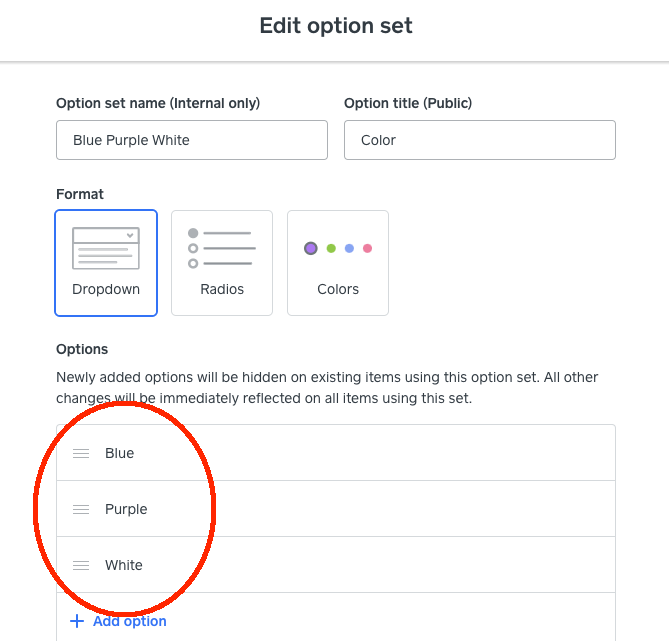The image size is (669, 641).
Task: Click the blue dot in Colors card
Action: 349,248
